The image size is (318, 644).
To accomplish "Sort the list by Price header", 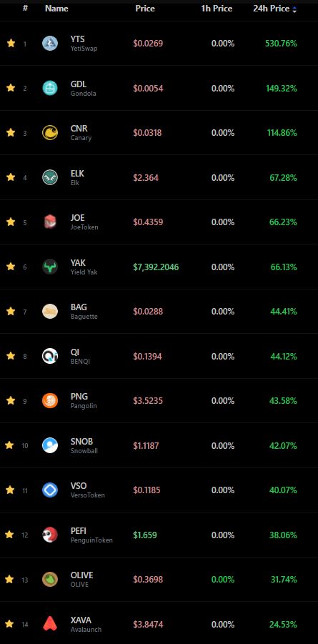I will coord(145,9).
